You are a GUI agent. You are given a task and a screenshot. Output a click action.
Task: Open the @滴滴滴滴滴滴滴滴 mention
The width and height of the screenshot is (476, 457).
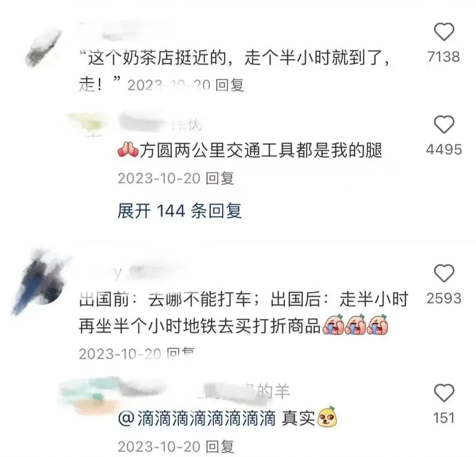(x=197, y=419)
